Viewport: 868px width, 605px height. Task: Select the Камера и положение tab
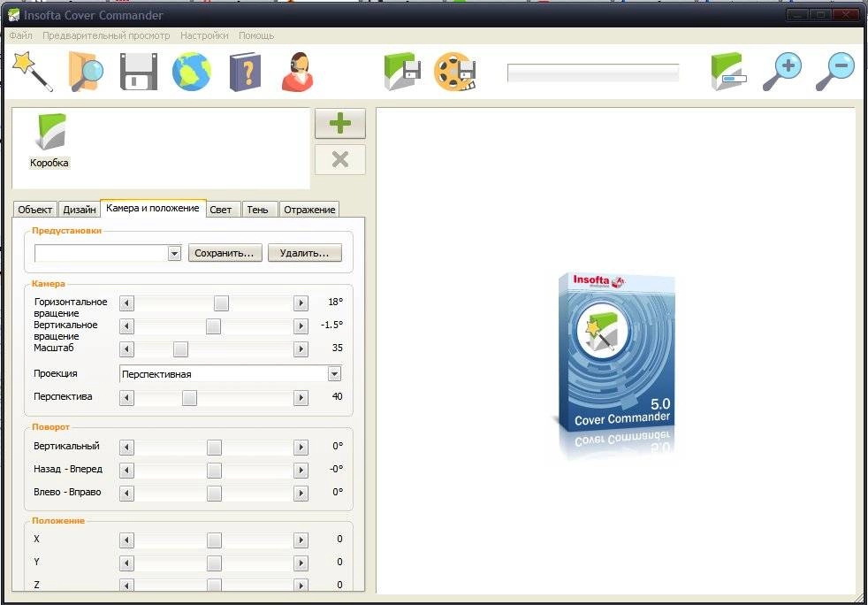pyautogui.click(x=153, y=209)
